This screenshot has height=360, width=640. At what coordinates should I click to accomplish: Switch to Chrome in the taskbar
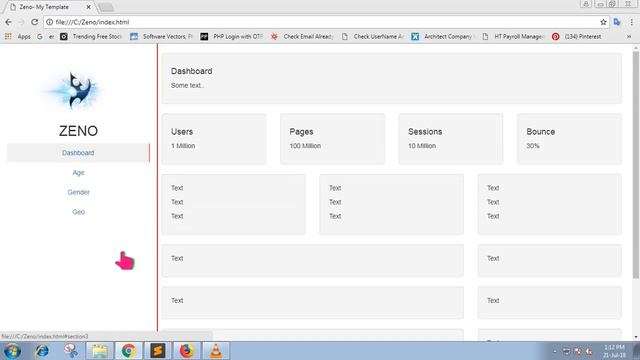[129, 351]
